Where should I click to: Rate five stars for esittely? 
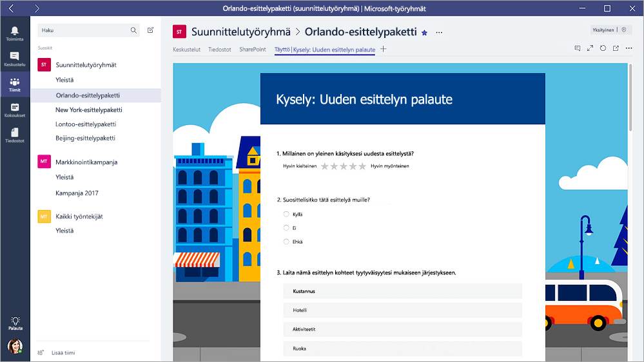click(x=362, y=166)
